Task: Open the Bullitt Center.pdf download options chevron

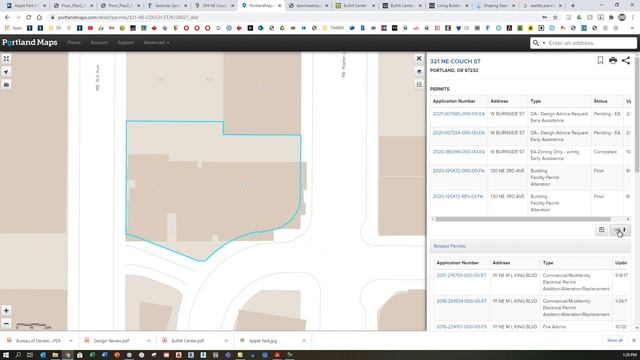Action: point(226,340)
